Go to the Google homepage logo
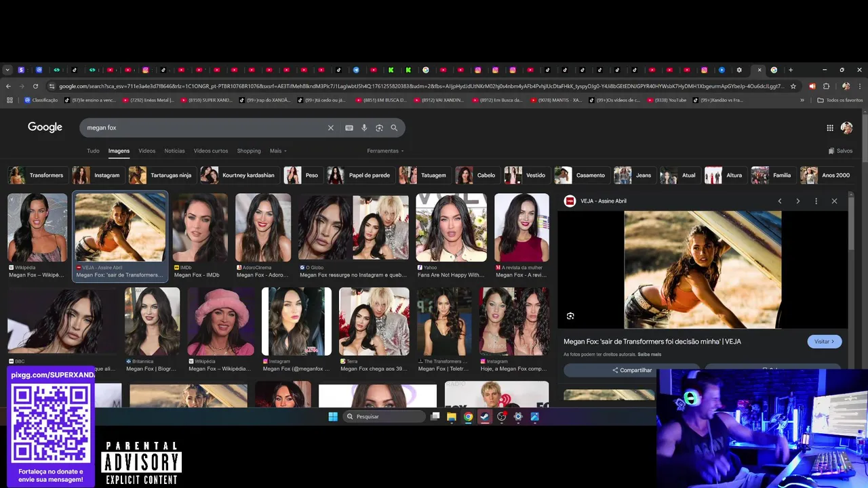The width and height of the screenshot is (868, 488). point(45,127)
